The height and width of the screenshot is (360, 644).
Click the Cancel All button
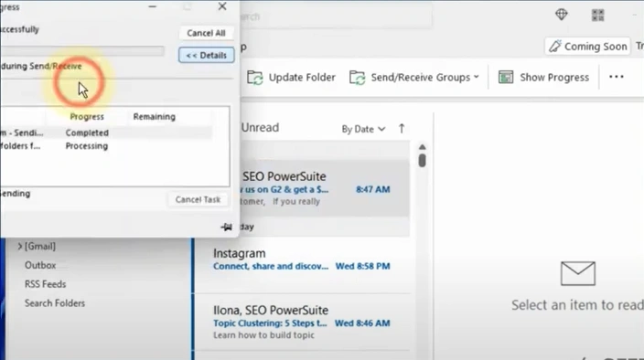[x=206, y=33]
